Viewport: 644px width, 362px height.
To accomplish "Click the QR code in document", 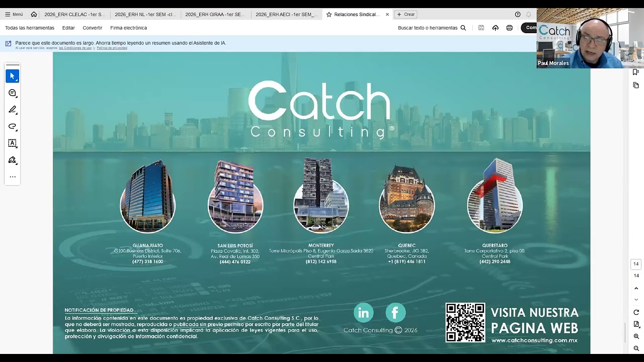I will 465,322.
